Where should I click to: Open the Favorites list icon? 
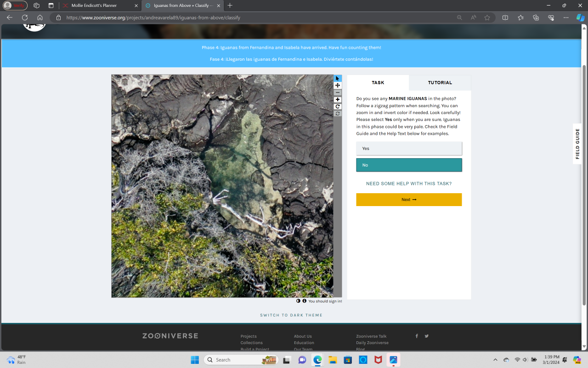tap(520, 17)
